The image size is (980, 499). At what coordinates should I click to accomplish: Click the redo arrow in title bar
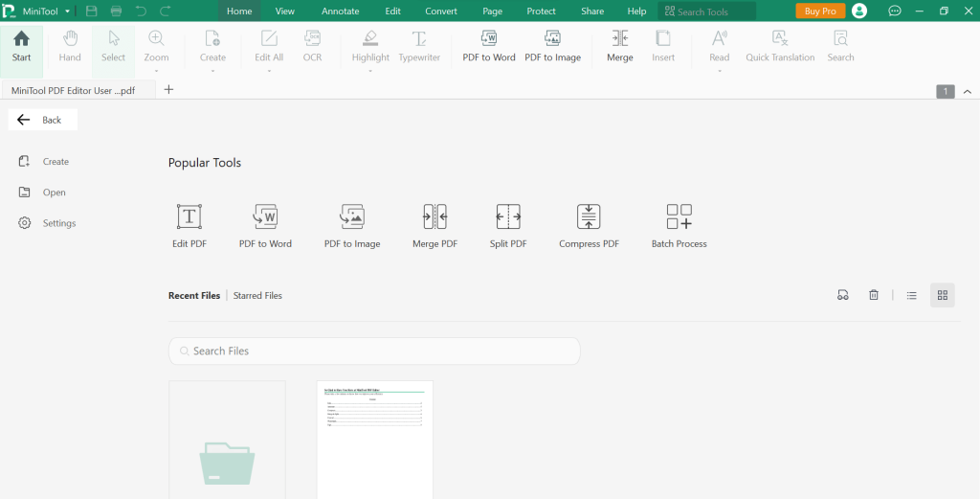pyautogui.click(x=165, y=11)
